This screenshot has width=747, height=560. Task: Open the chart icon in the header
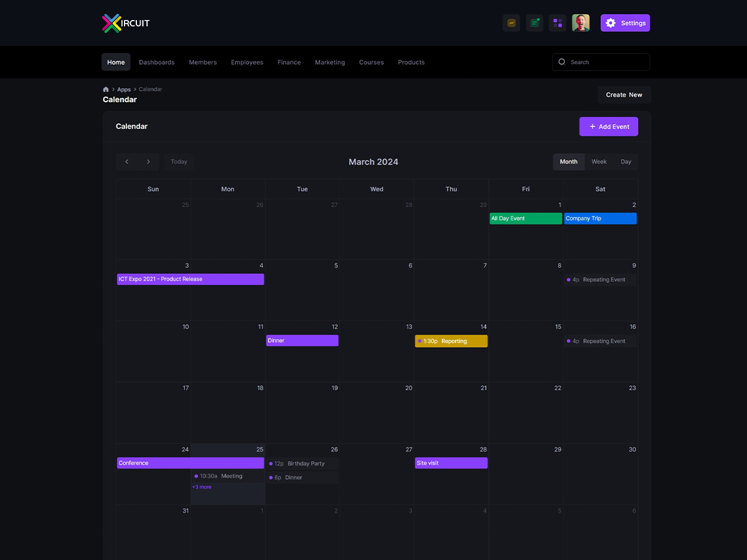tap(511, 23)
